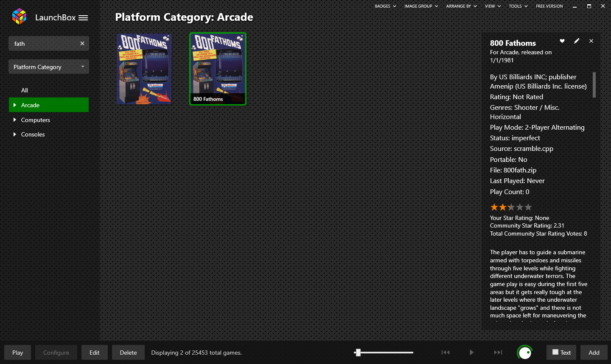611x364 pixels.
Task: Click the disabled Configure button
Action: point(56,353)
